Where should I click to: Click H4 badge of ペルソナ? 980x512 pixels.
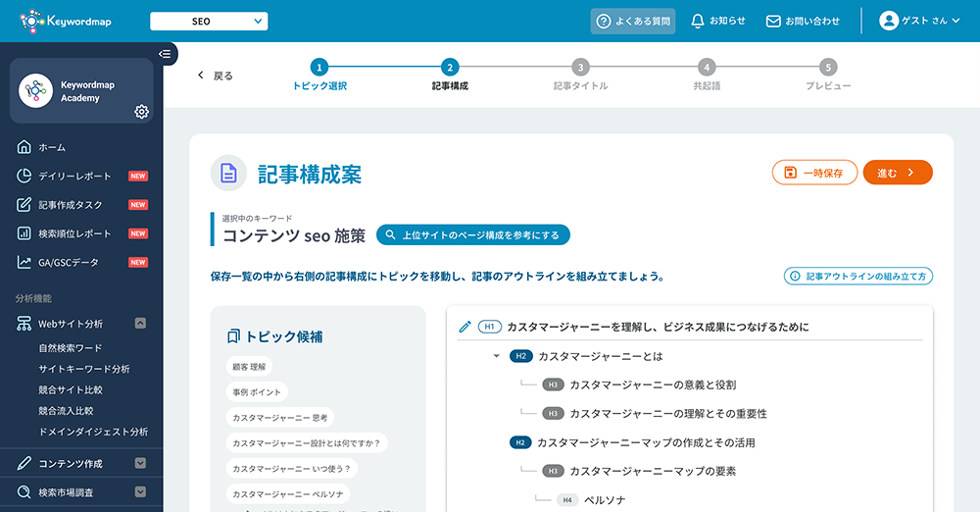[x=567, y=500]
